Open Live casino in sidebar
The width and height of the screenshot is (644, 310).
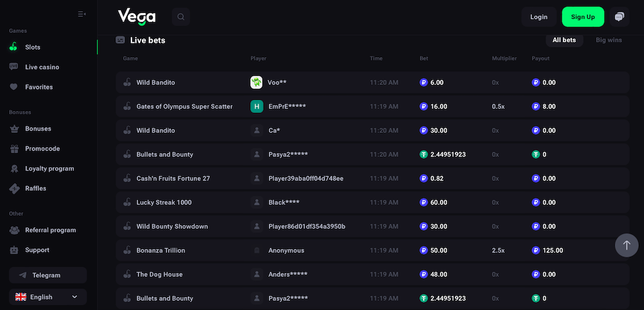[x=41, y=67]
